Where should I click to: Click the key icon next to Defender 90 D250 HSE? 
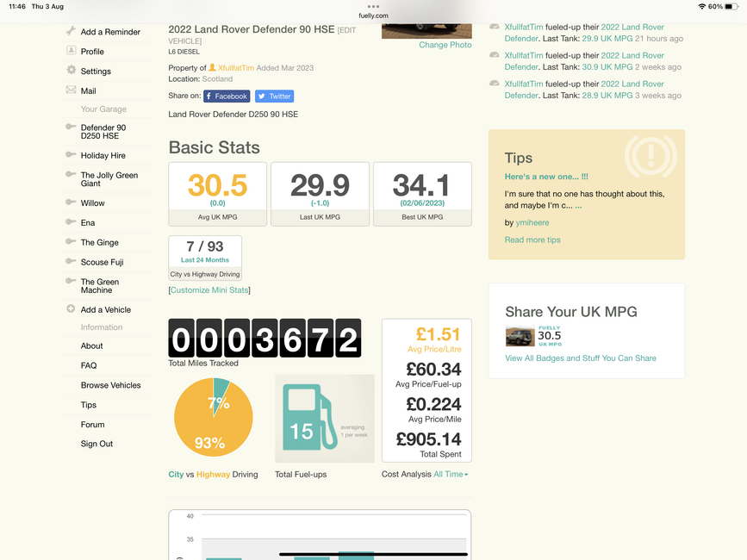(71, 127)
